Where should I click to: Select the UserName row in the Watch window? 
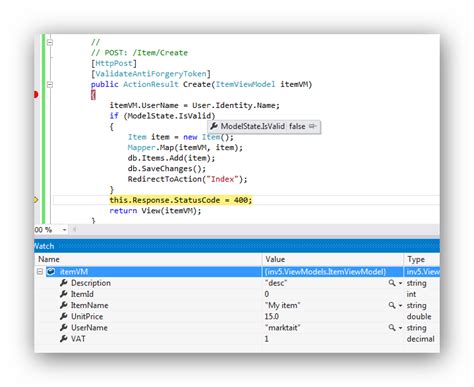(237, 328)
